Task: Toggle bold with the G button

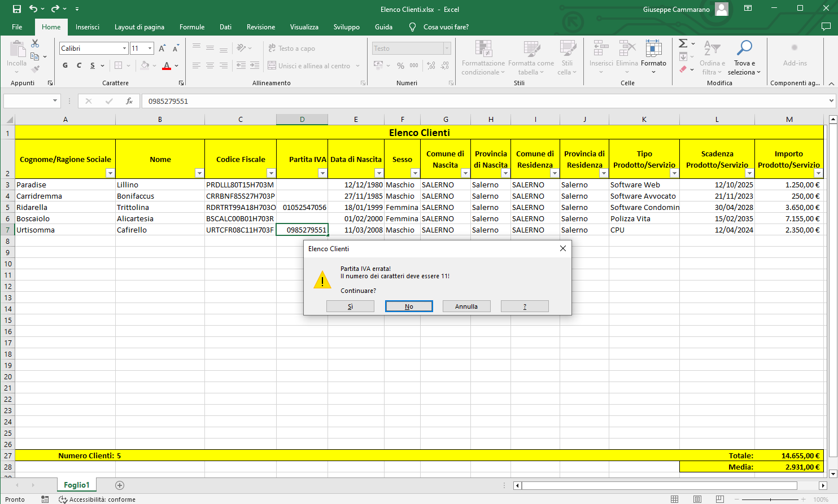Action: click(65, 65)
